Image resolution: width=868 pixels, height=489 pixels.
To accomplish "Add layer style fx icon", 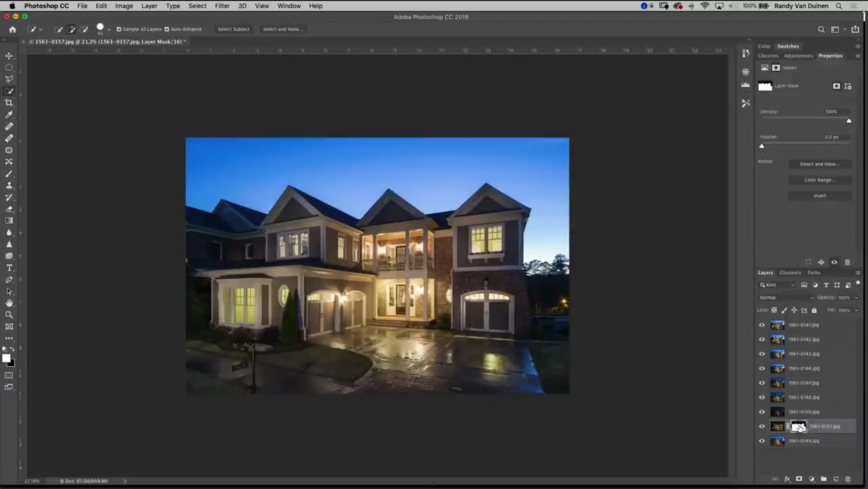I will point(787,479).
